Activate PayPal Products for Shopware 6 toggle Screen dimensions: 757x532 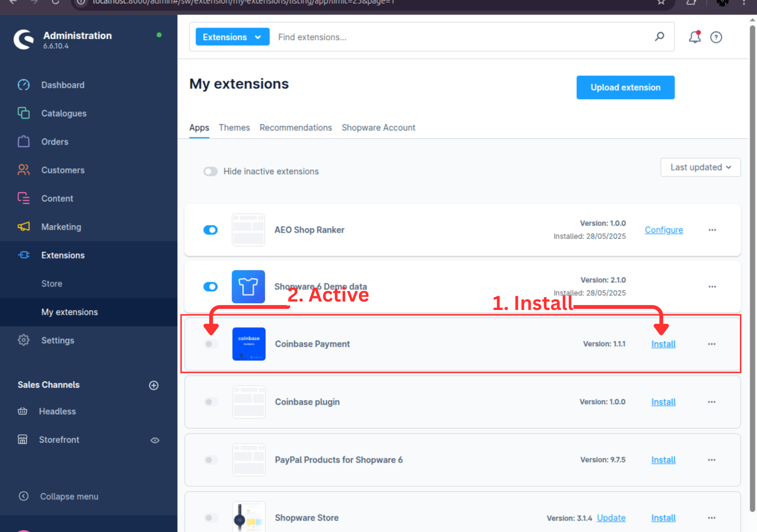pos(211,460)
